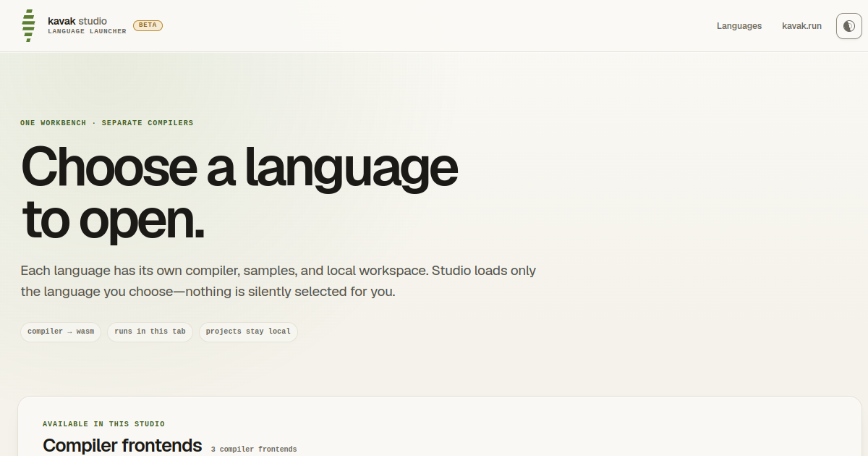Select the "runs in this tab" chip
The image size is (868, 456).
(150, 332)
